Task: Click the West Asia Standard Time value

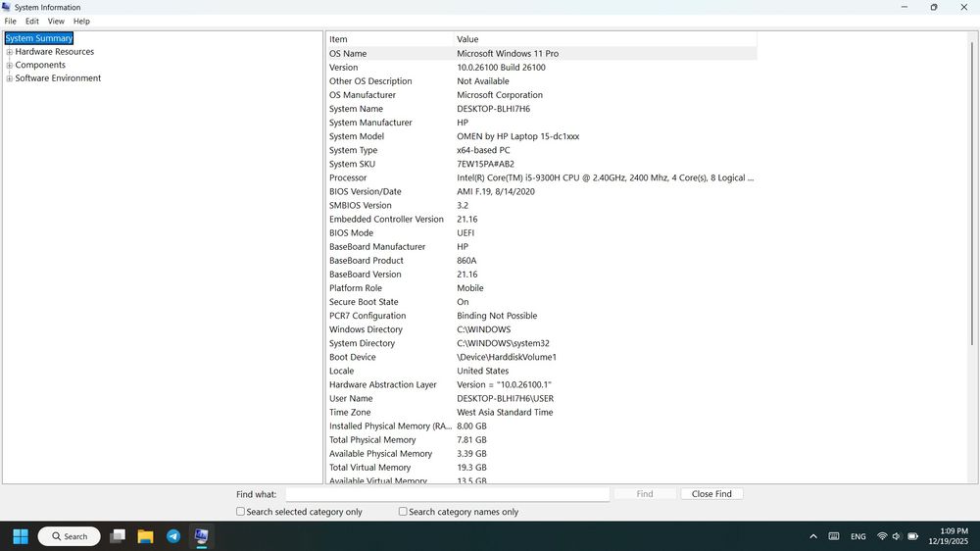Action: 505,412
